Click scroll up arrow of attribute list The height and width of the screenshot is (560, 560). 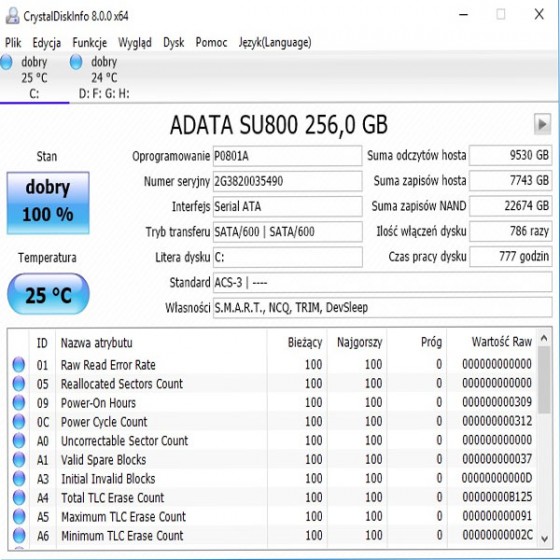click(544, 338)
